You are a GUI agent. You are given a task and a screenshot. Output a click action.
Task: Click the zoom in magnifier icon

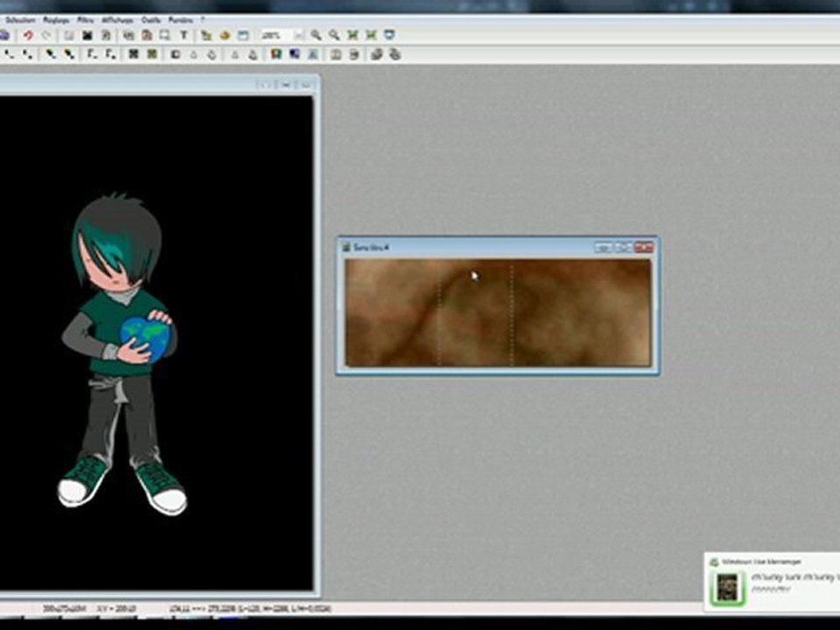pos(316,35)
